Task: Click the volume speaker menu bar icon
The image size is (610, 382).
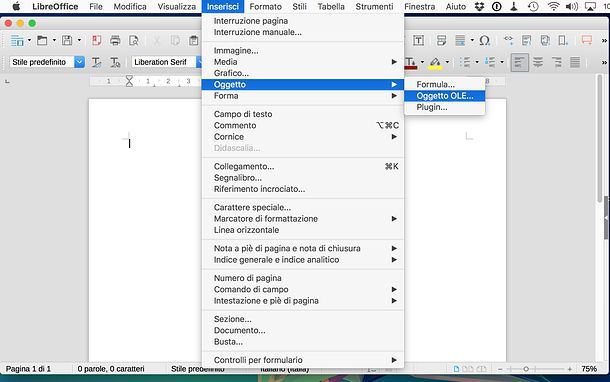Action: tap(571, 7)
